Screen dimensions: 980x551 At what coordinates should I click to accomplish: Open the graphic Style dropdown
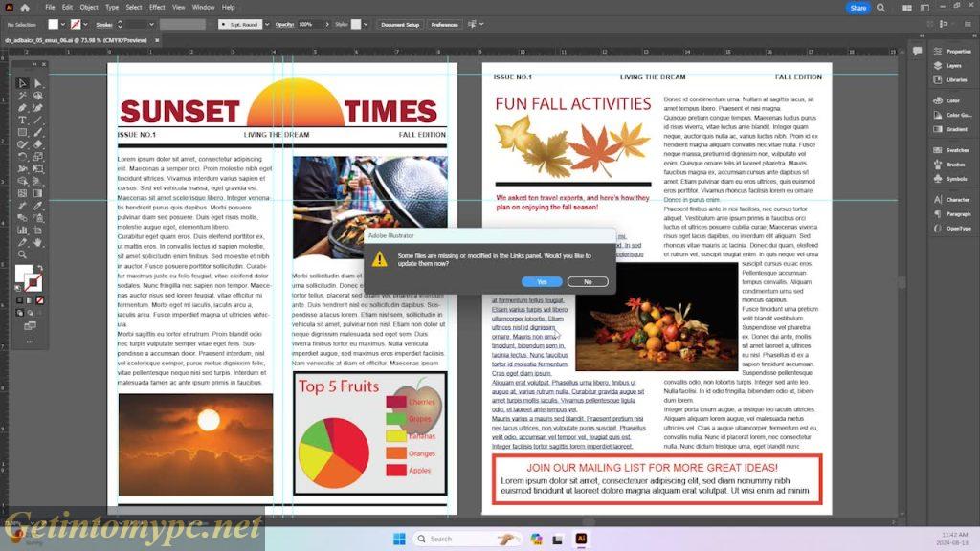[366, 24]
